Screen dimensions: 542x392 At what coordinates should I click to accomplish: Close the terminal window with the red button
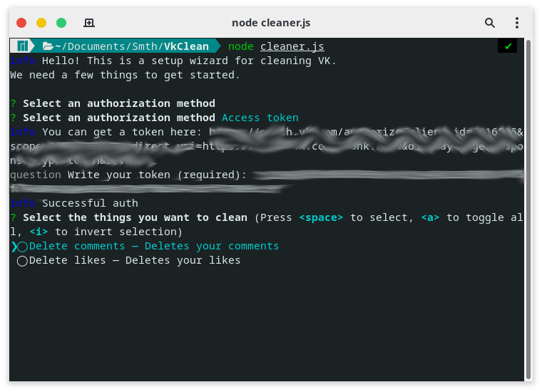tap(21, 23)
